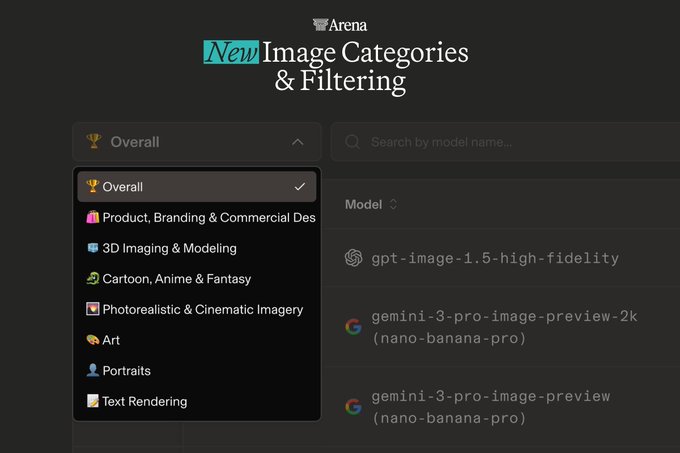Click the trophy icon in the selected Overall row

tap(92, 186)
